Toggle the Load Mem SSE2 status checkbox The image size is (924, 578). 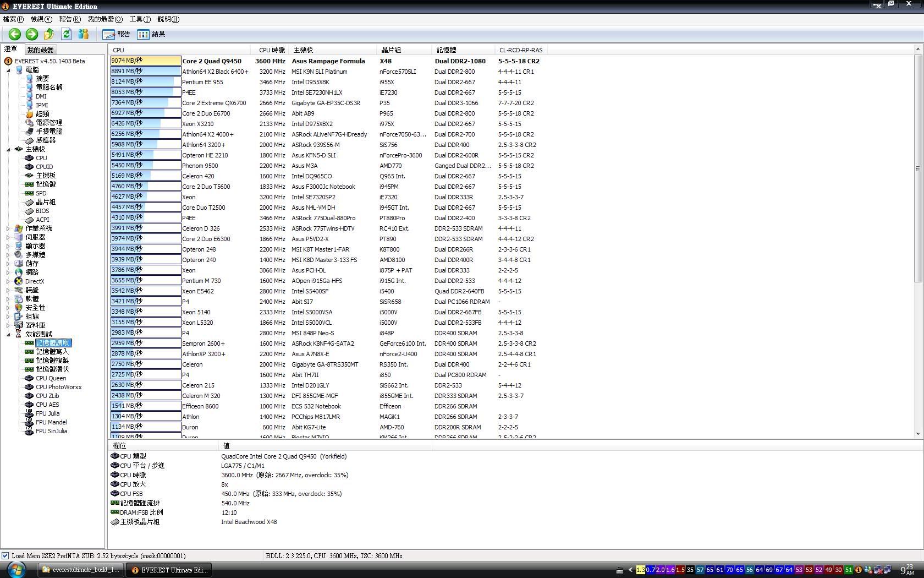[x=5, y=556]
